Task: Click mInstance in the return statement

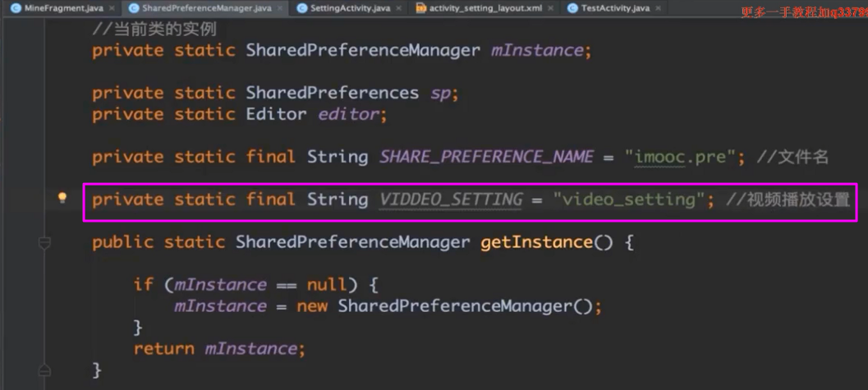Action: pyautogui.click(x=252, y=349)
